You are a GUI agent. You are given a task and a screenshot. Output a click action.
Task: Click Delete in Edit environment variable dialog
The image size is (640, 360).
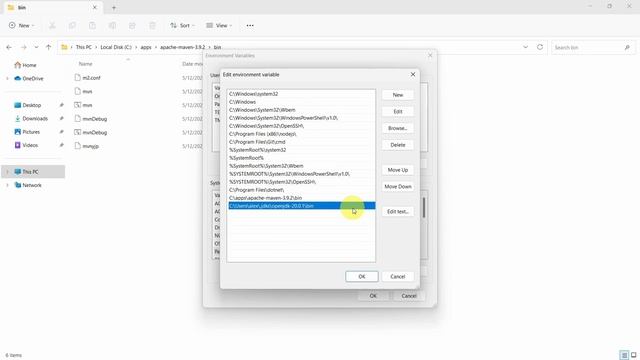click(398, 145)
